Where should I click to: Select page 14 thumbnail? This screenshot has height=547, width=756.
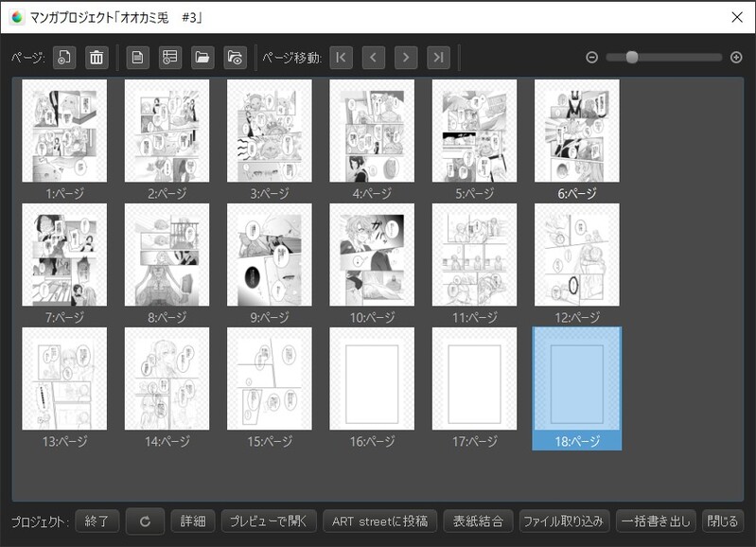click(167, 379)
